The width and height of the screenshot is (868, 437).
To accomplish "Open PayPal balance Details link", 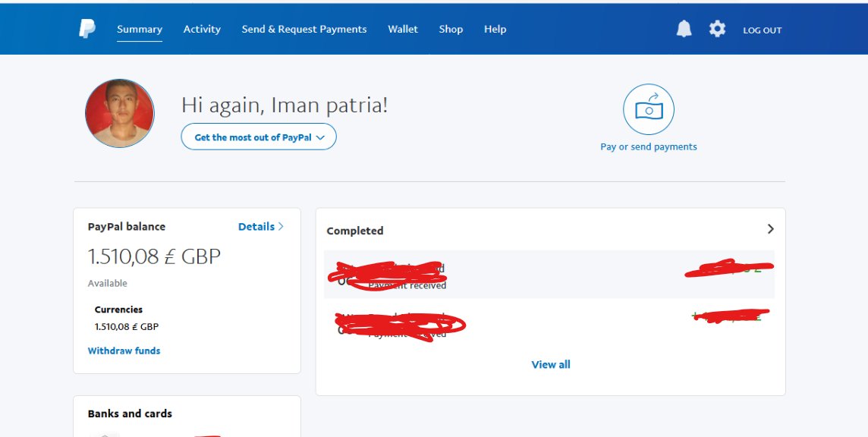I will coord(261,227).
